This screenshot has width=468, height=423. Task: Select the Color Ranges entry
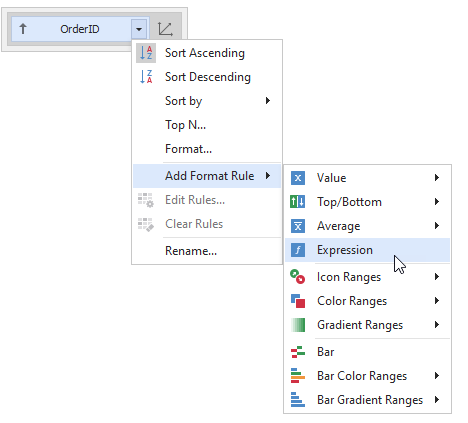(x=367, y=301)
